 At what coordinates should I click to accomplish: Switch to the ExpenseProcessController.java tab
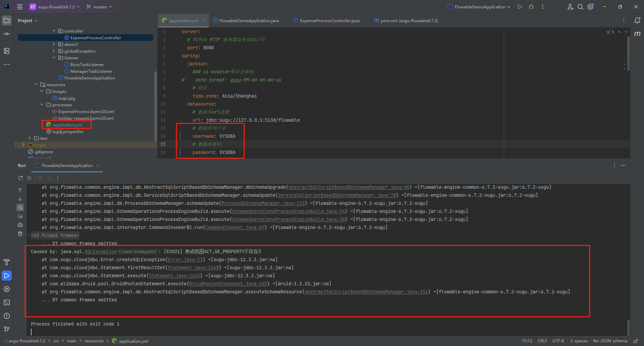pos(329,21)
